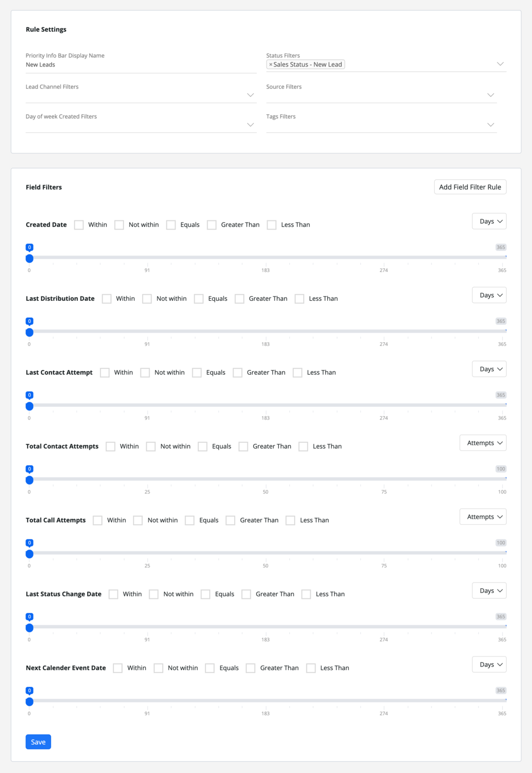Viewport: 532px width, 773px height.
Task: Open the Tags Filters dropdown
Action: pos(491,125)
